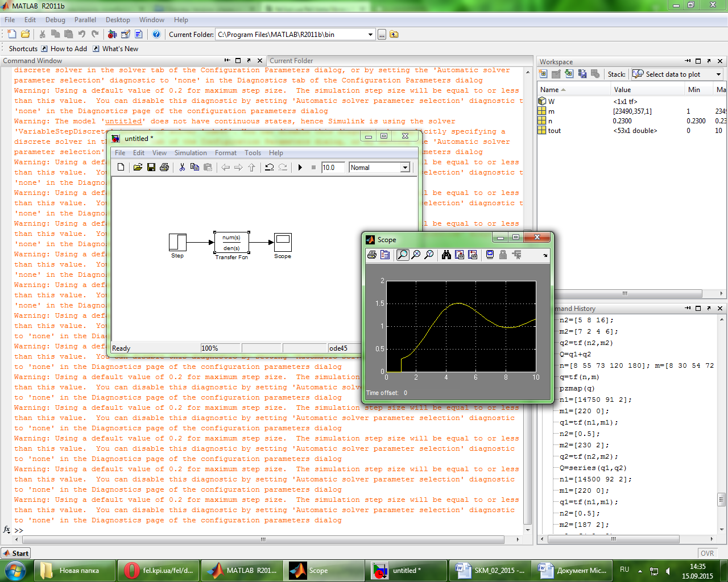Save the untitled Simulink model
The height and width of the screenshot is (582, 728).
pos(151,167)
